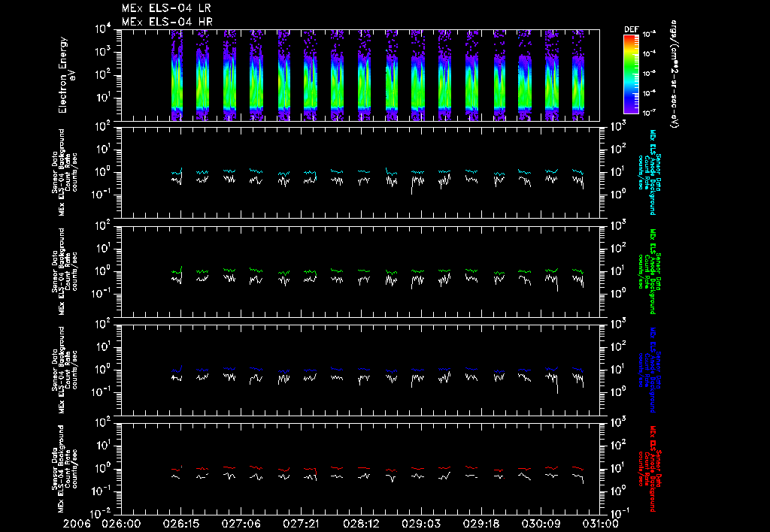This screenshot has height=532, width=770.
Task: Click the '2006' year label on the time axis
Action: [77, 524]
